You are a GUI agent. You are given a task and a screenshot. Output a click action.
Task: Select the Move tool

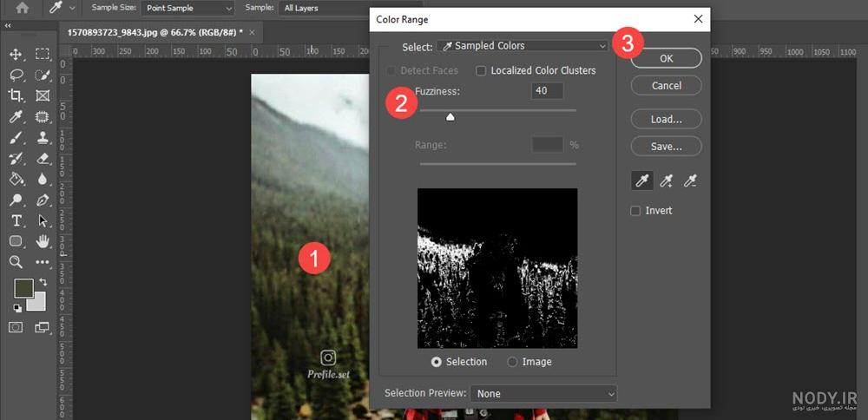tap(16, 54)
